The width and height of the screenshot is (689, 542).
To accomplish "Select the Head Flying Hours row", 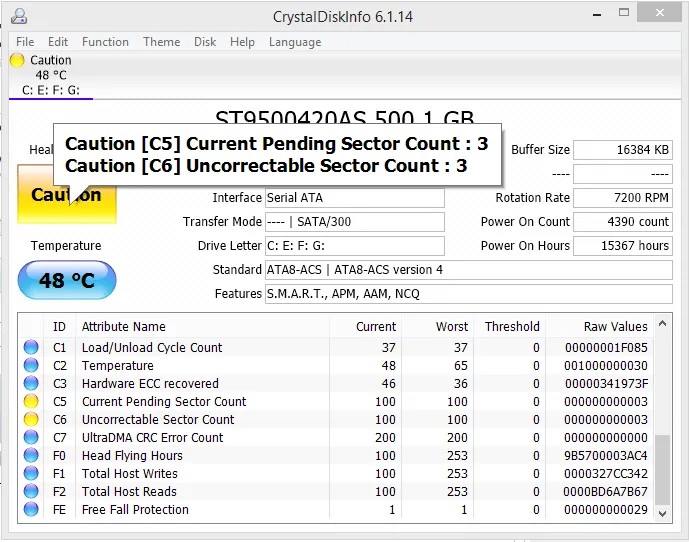I will pos(336,455).
